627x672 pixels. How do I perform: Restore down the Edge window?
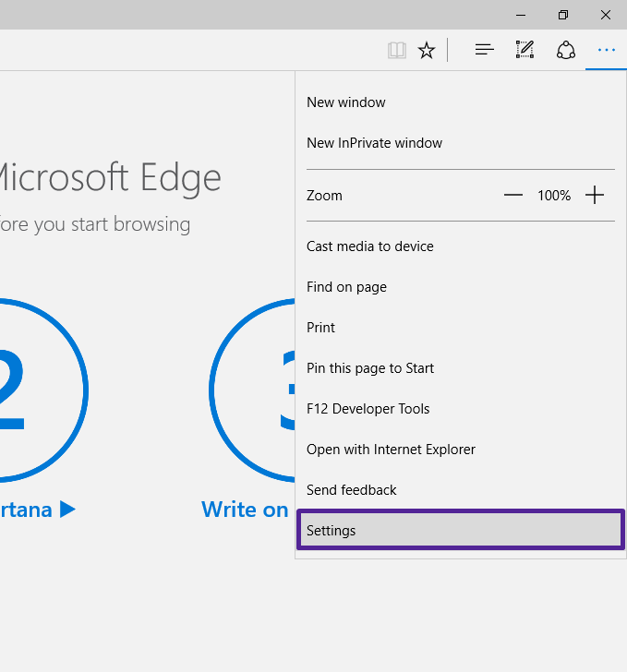tap(563, 15)
